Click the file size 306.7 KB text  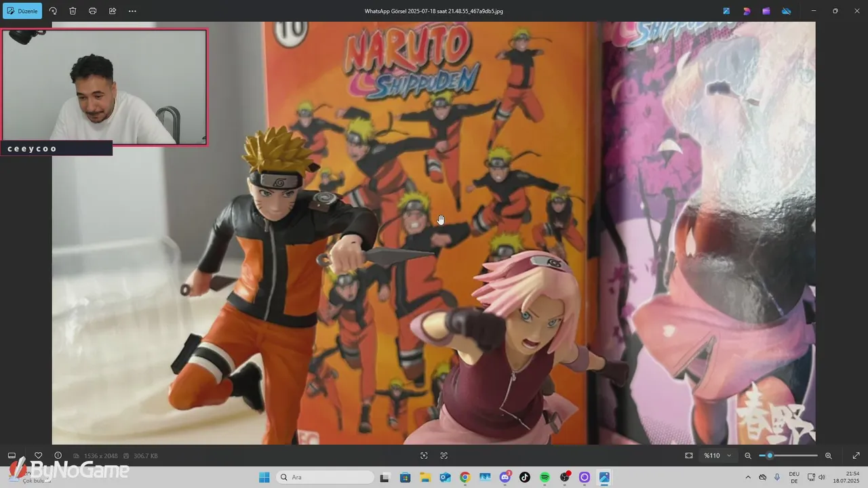click(145, 456)
